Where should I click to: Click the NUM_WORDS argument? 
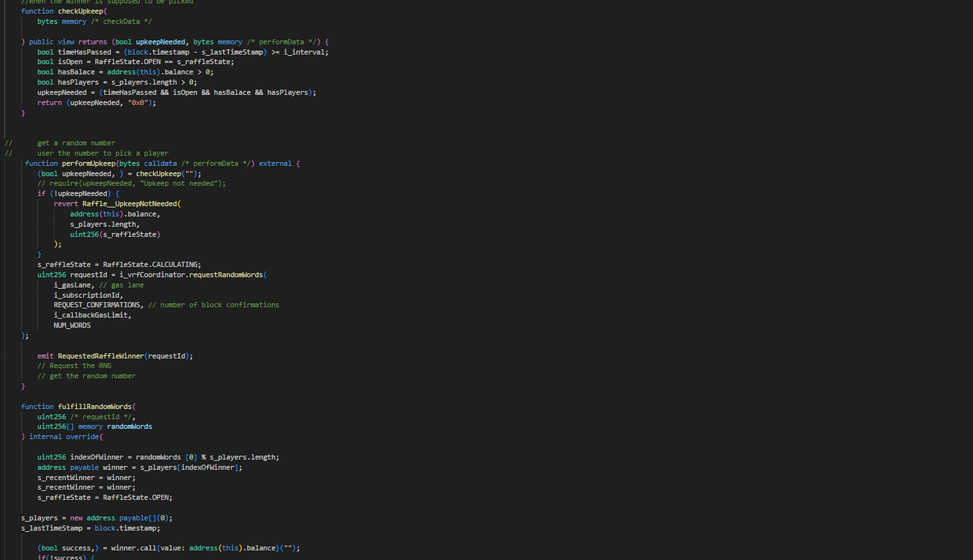coord(72,325)
